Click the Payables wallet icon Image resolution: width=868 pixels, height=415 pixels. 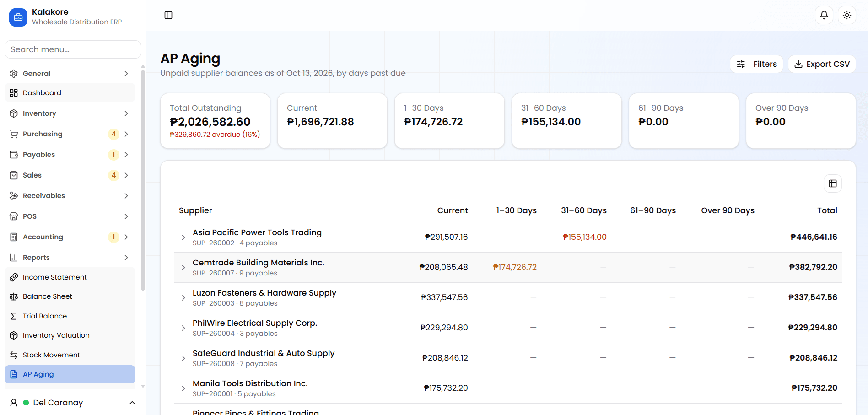point(14,155)
